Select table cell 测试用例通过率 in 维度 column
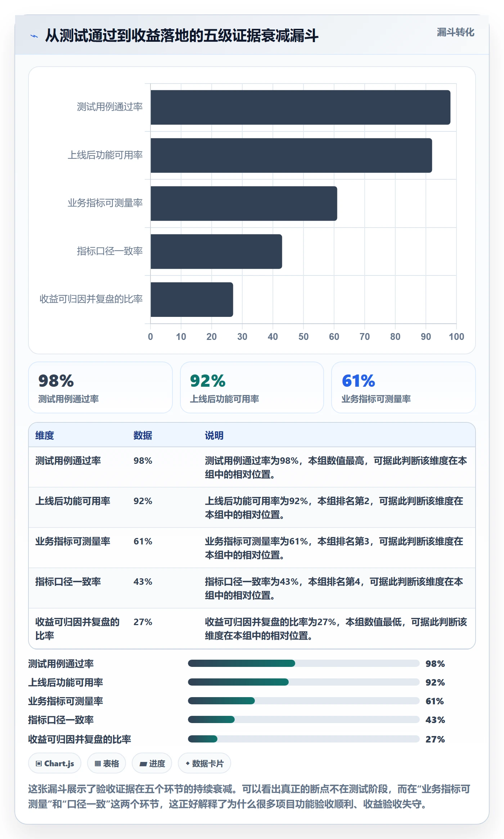Viewport: 504px width, 839px height. (68, 461)
